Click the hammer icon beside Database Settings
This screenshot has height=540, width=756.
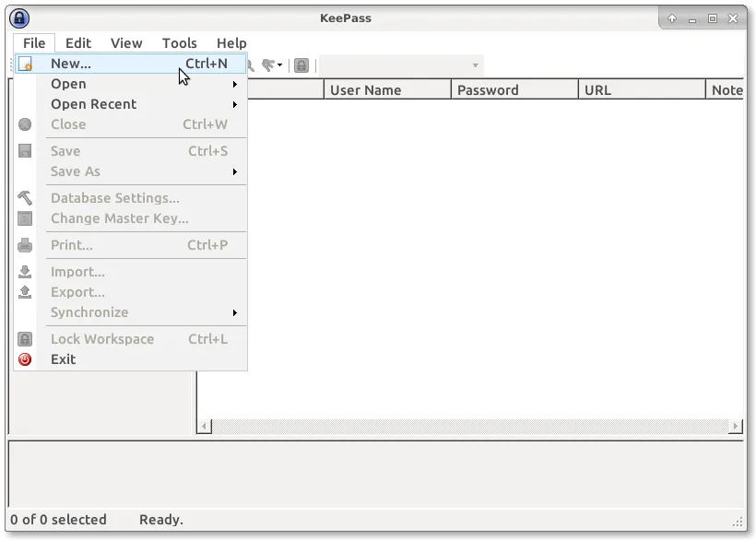coord(25,198)
